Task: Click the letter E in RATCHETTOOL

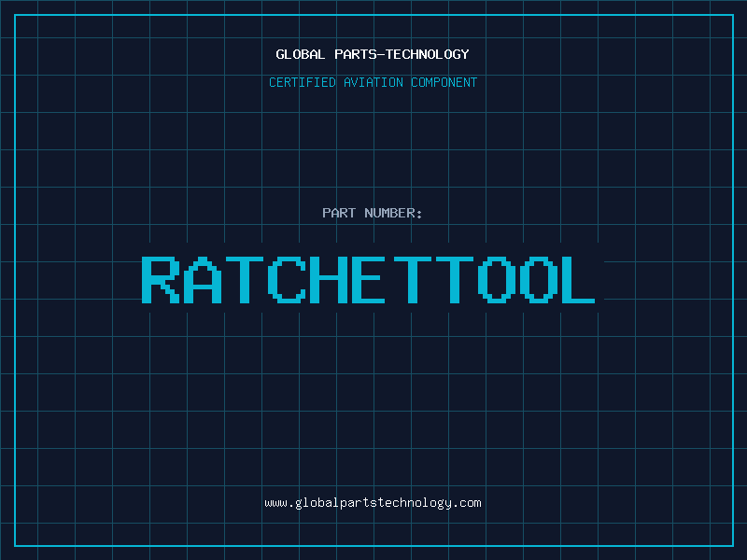Action: [369, 280]
